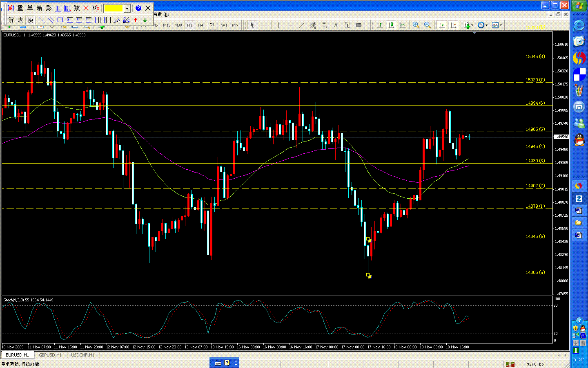
Task: Pick the yellow color swatch
Action: coord(114,8)
